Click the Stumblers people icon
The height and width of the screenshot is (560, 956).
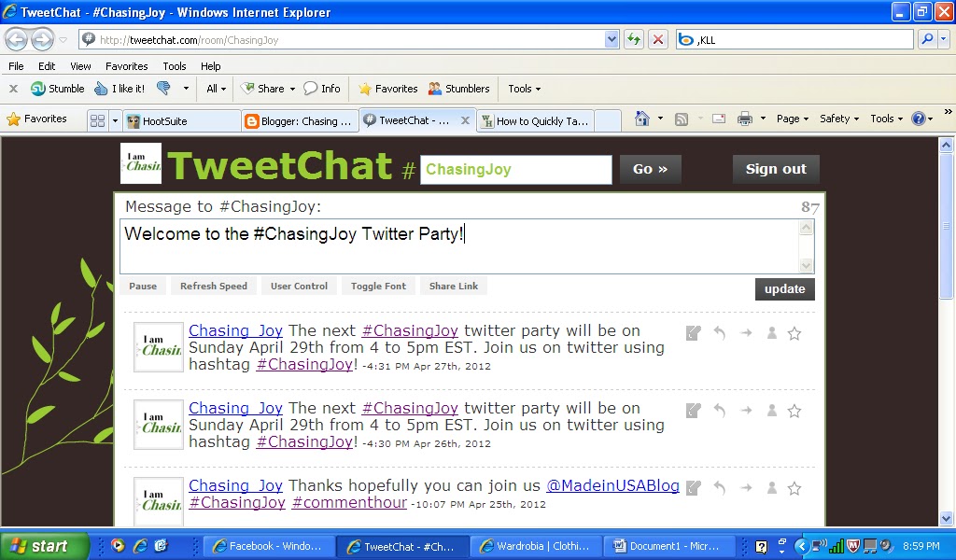click(x=435, y=89)
